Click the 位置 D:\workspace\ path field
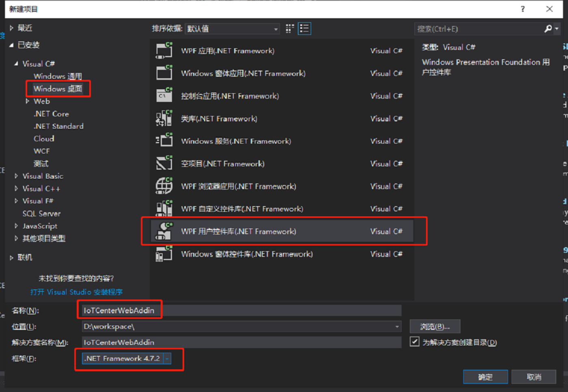The width and height of the screenshot is (568, 392). pos(238,327)
